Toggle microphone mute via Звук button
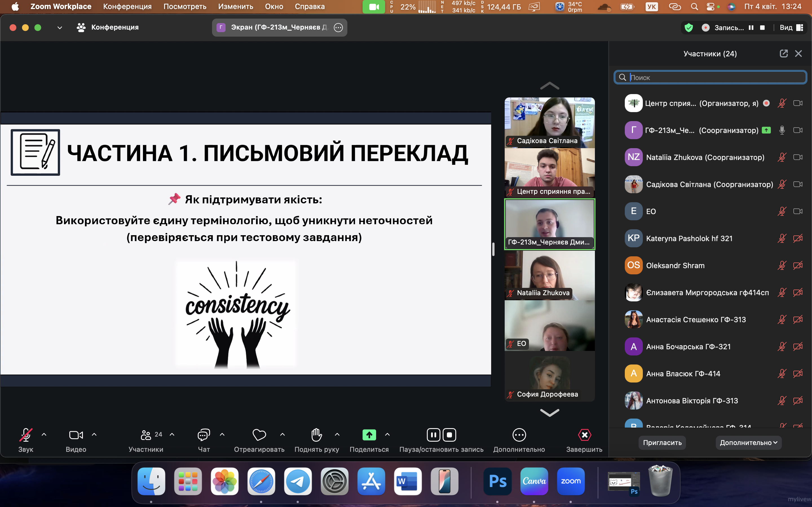Image resolution: width=812 pixels, height=507 pixels. [x=25, y=435]
